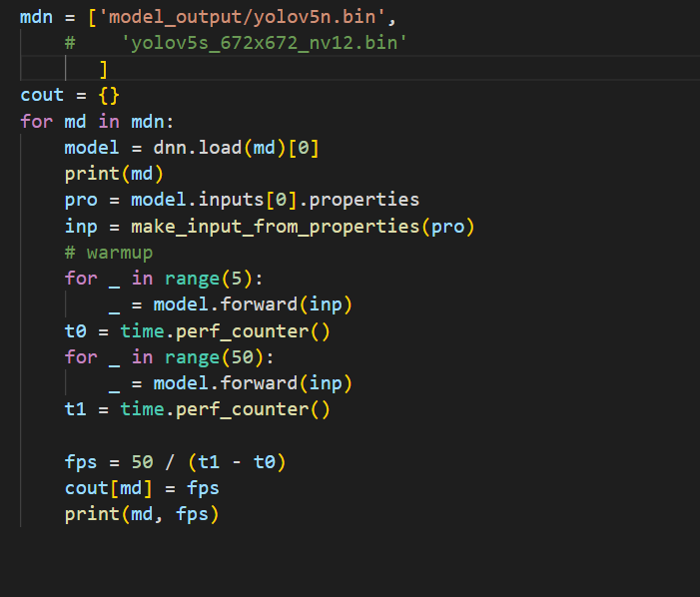Click 't0' variable at its assignment

[x=76, y=331]
